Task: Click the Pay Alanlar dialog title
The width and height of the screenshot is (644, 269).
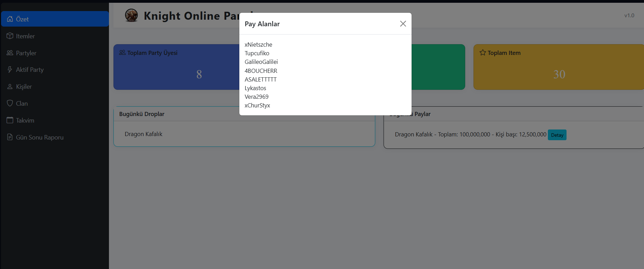Action: click(x=262, y=24)
